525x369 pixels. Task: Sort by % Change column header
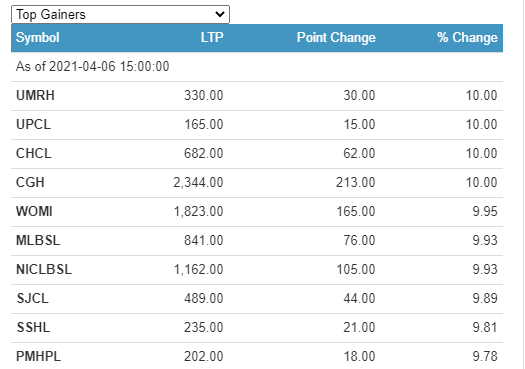click(x=467, y=38)
